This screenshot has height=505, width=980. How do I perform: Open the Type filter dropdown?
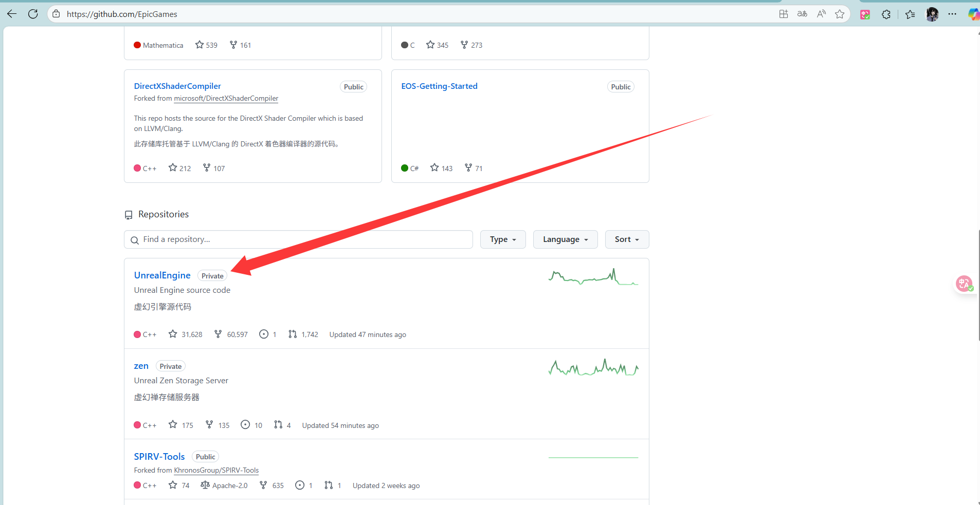point(503,239)
